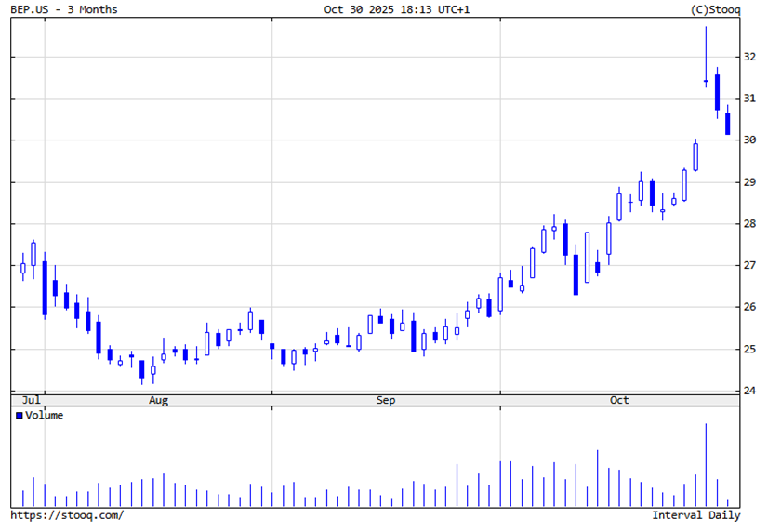The image size is (781, 532).
Task: Click the last candlestick on the right
Action: pos(728,124)
